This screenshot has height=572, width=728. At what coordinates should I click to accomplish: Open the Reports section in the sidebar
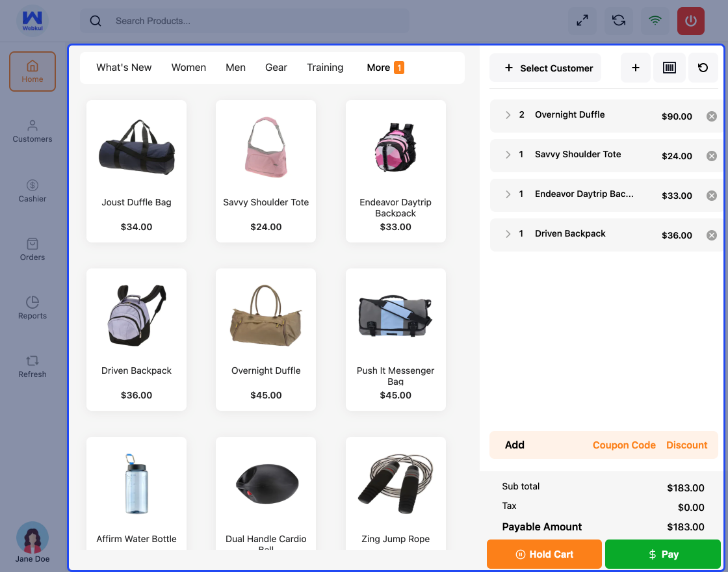pyautogui.click(x=32, y=309)
